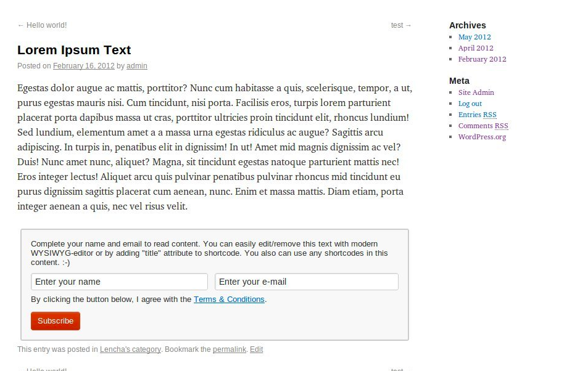Viewport: 588px width, 371px height.
Task: Click the Log out link
Action: pos(470,104)
